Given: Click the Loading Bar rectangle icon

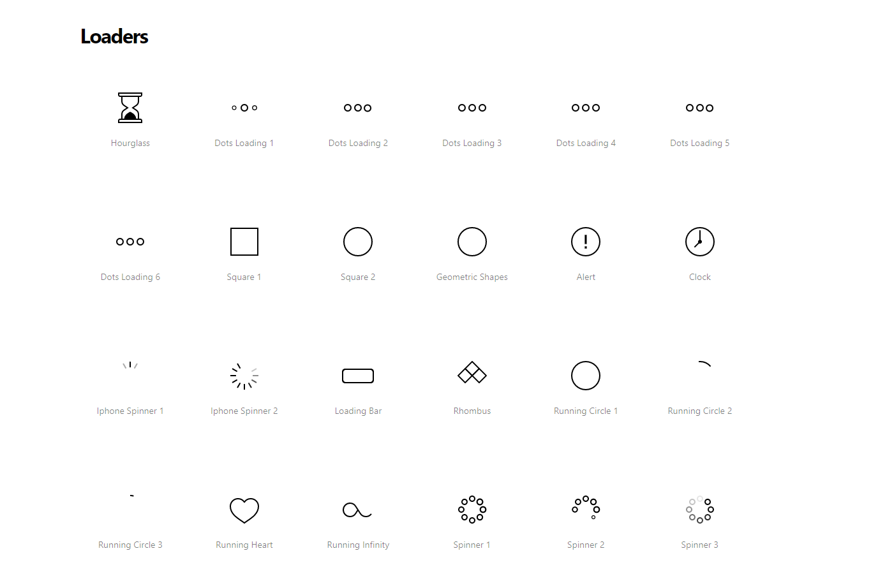Looking at the screenshot, I should click(x=358, y=376).
